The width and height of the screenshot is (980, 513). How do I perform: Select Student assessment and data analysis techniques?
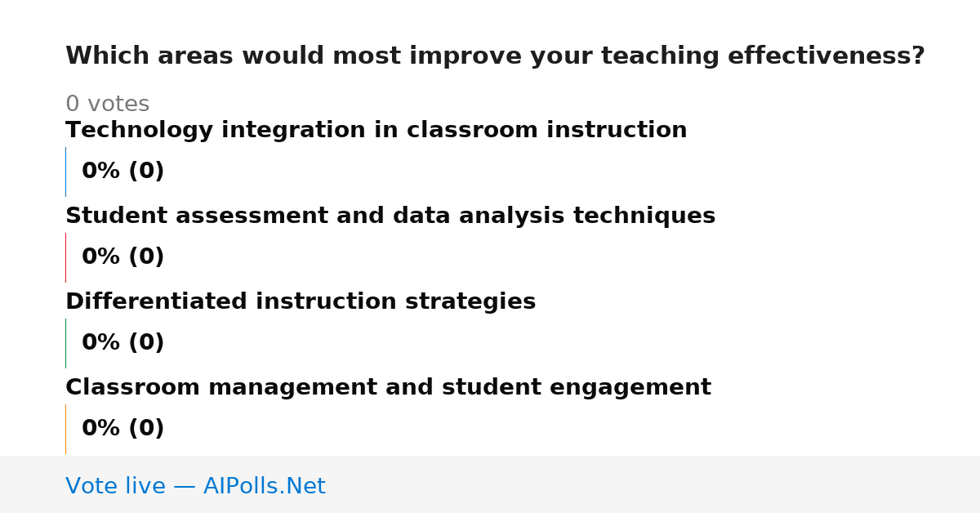coord(390,216)
